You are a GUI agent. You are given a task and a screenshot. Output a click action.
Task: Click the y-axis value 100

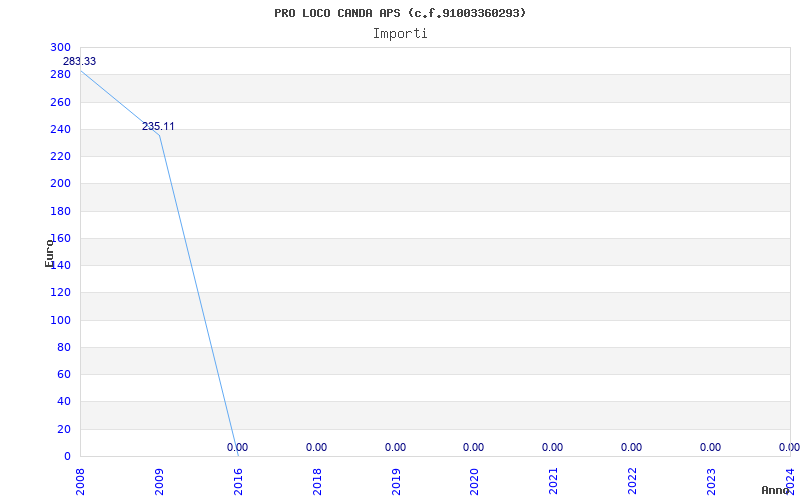61,320
